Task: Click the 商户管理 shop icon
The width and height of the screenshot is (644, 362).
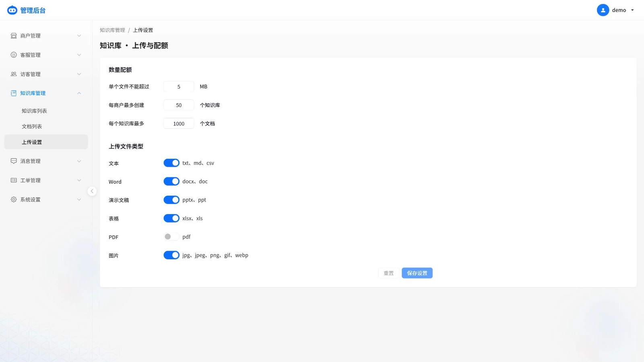Action: coord(14,35)
